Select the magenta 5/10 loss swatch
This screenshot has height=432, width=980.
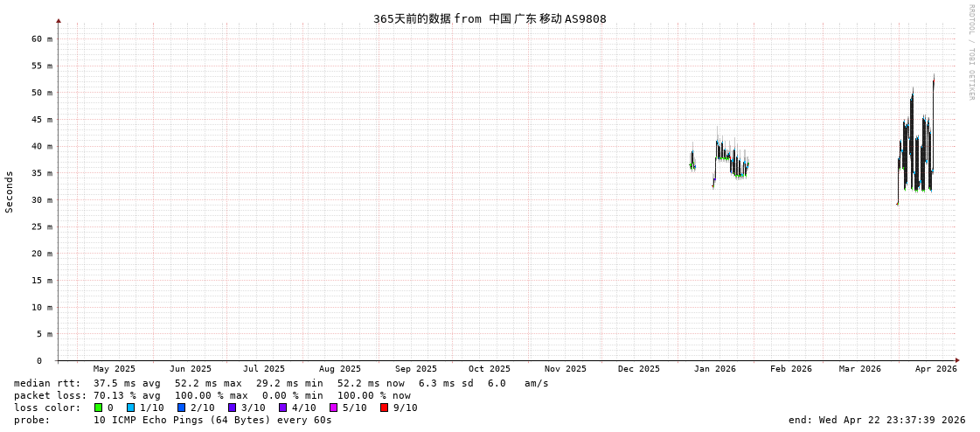point(333,408)
